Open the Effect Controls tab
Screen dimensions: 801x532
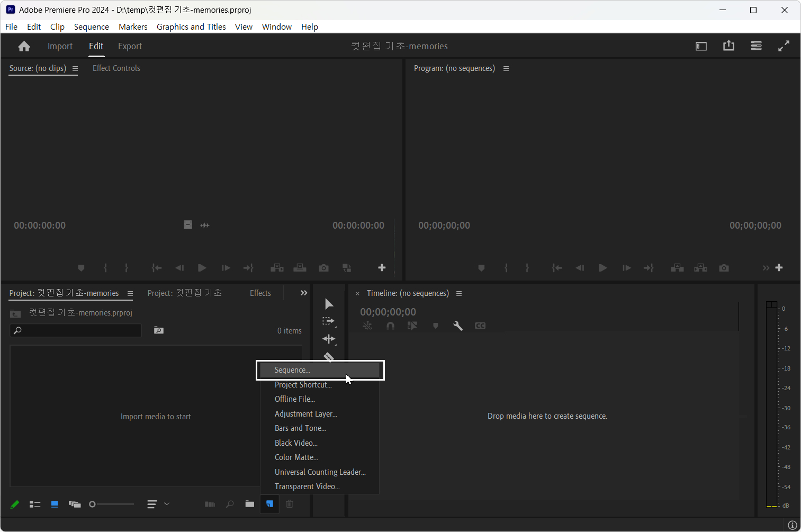[x=116, y=68]
